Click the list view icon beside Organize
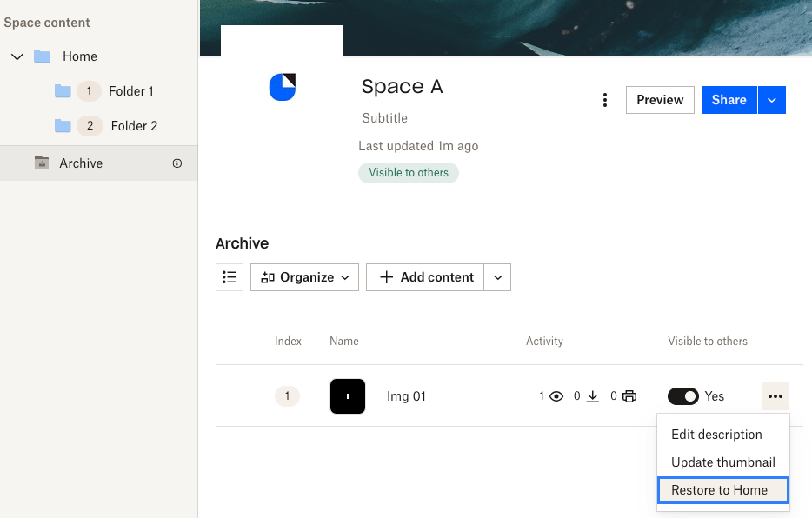Image resolution: width=812 pixels, height=518 pixels. pyautogui.click(x=230, y=276)
